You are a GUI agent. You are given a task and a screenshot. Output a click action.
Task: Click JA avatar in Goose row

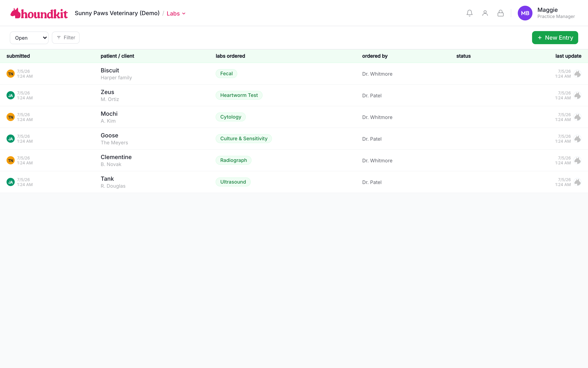tap(10, 139)
